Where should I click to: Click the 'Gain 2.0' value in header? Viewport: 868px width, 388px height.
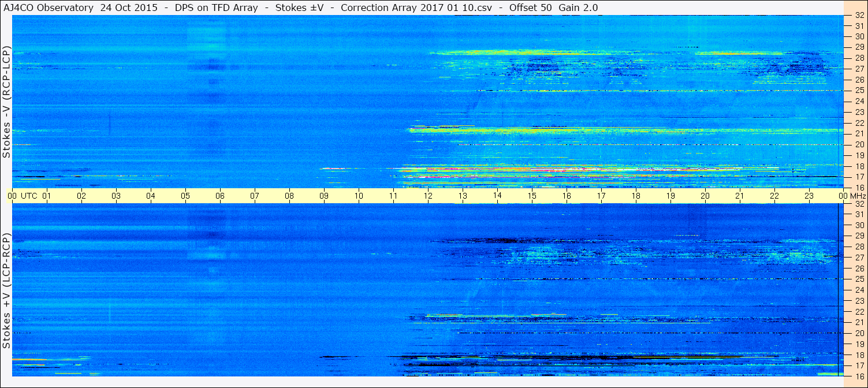[579, 8]
